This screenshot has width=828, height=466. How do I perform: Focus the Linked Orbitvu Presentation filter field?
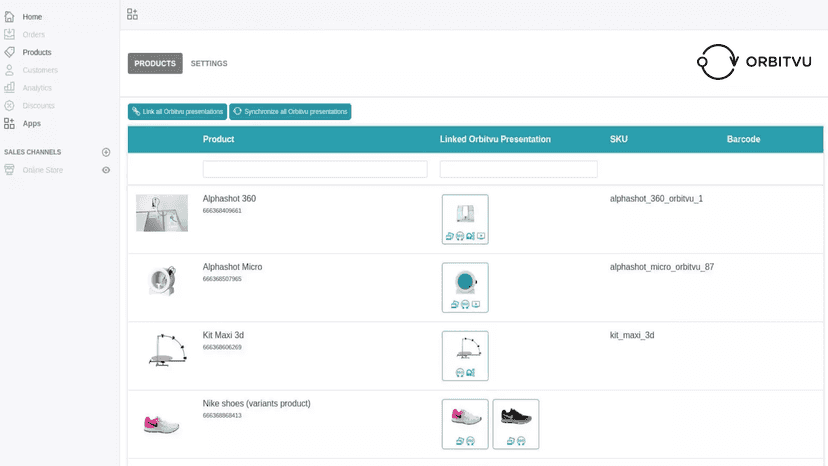[x=519, y=169]
